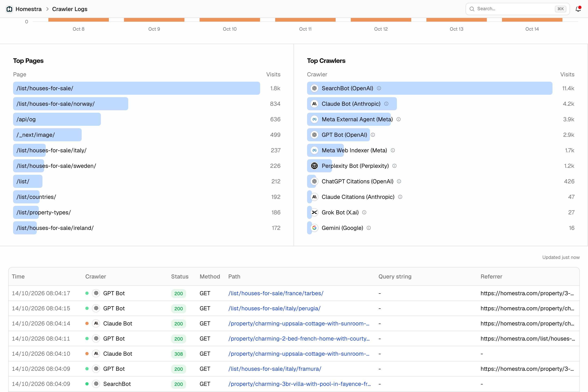Click info icon for ChatGPT Citations
Screen dimensions: 588x392
coord(399,181)
